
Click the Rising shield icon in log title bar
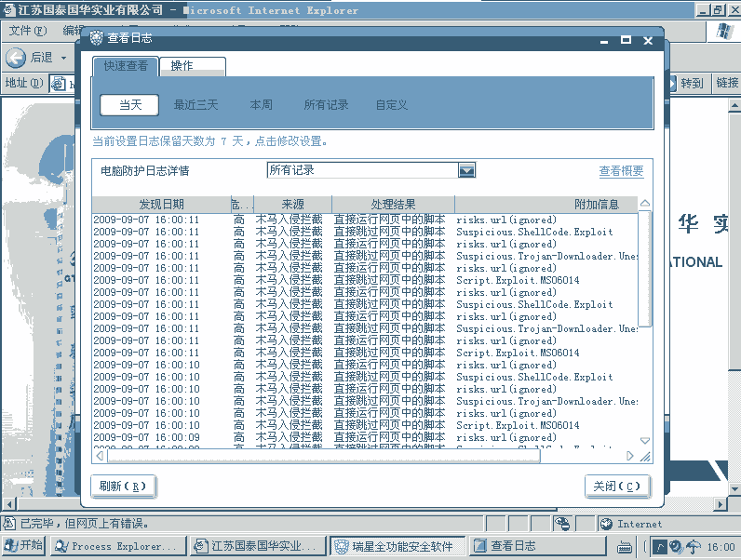96,38
